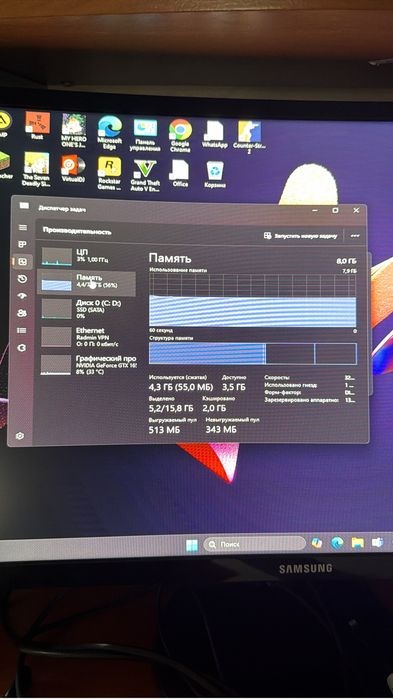Click Запустить новую задачу button
The width and height of the screenshot is (393, 699).
(x=301, y=236)
